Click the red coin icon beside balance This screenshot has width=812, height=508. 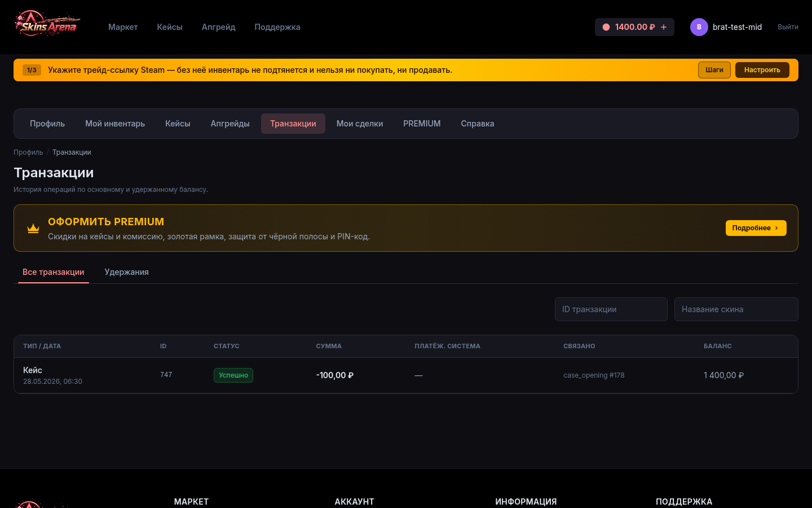pyautogui.click(x=606, y=27)
